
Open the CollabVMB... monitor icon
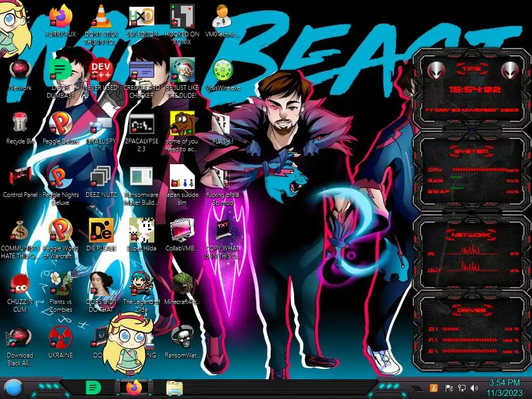[x=182, y=230]
